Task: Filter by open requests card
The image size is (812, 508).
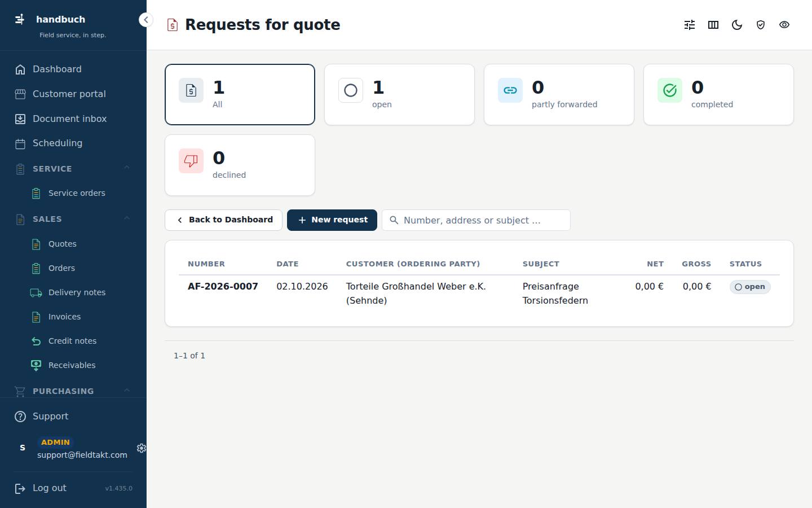Action: (399, 94)
